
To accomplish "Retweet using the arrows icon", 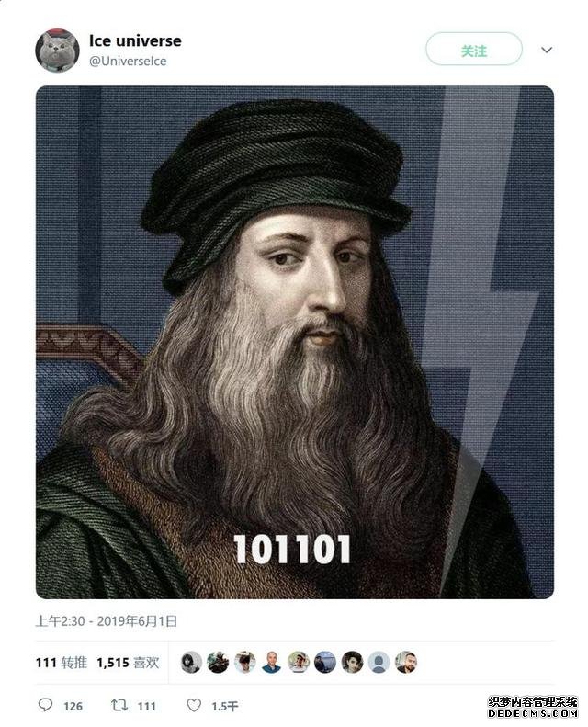I will click(x=119, y=705).
